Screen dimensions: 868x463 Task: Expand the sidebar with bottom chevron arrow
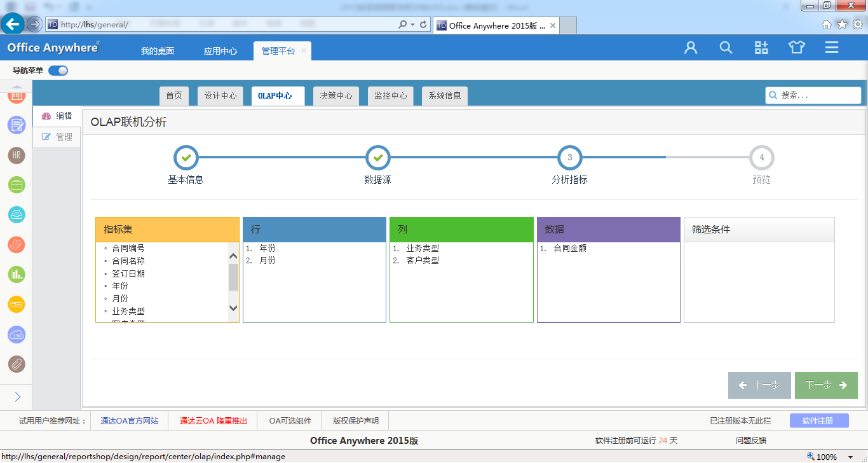17,397
